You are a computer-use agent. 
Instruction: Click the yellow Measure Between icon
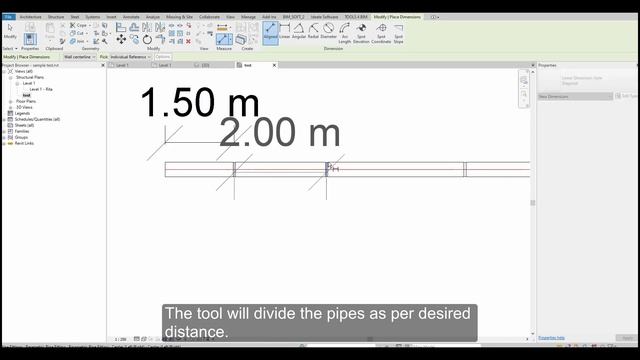click(x=223, y=27)
